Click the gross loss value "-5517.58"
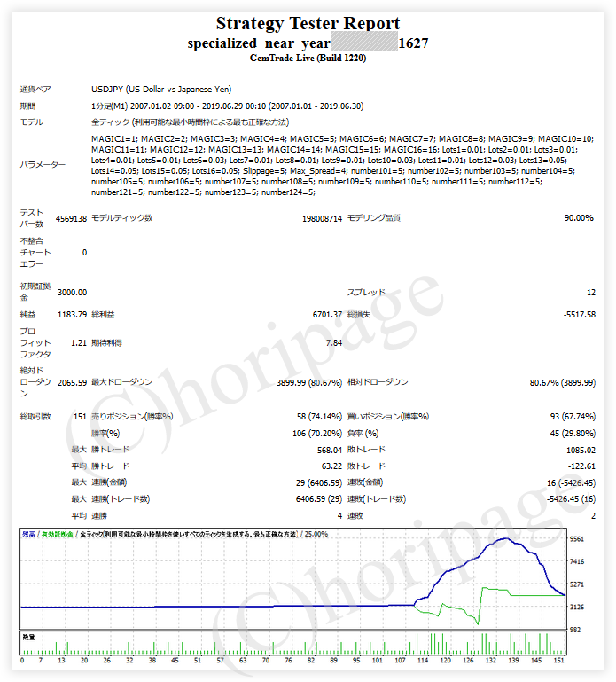Screen dimensions: 616x682 [580, 315]
